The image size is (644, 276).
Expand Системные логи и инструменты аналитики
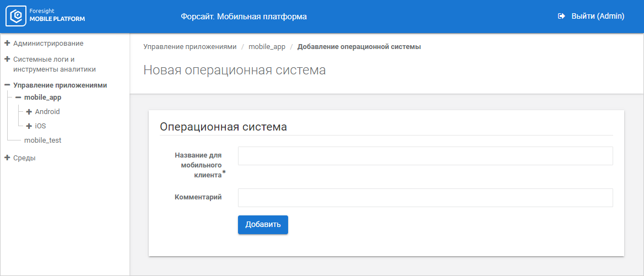coord(7,59)
